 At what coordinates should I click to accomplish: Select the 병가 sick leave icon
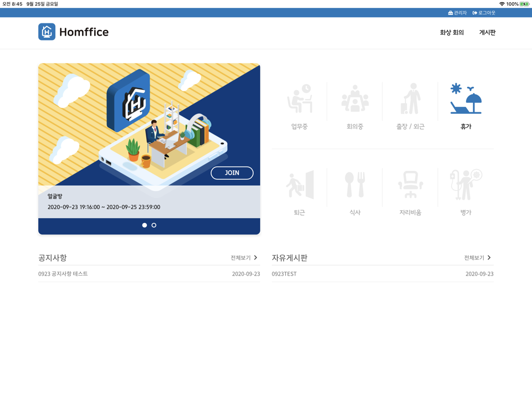point(466,185)
